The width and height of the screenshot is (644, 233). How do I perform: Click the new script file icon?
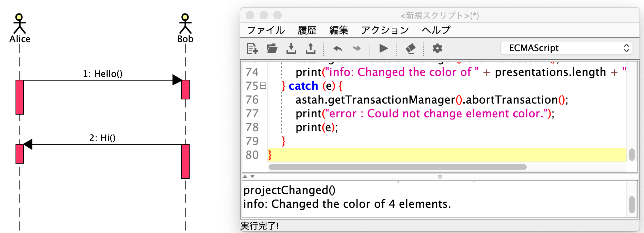click(252, 48)
